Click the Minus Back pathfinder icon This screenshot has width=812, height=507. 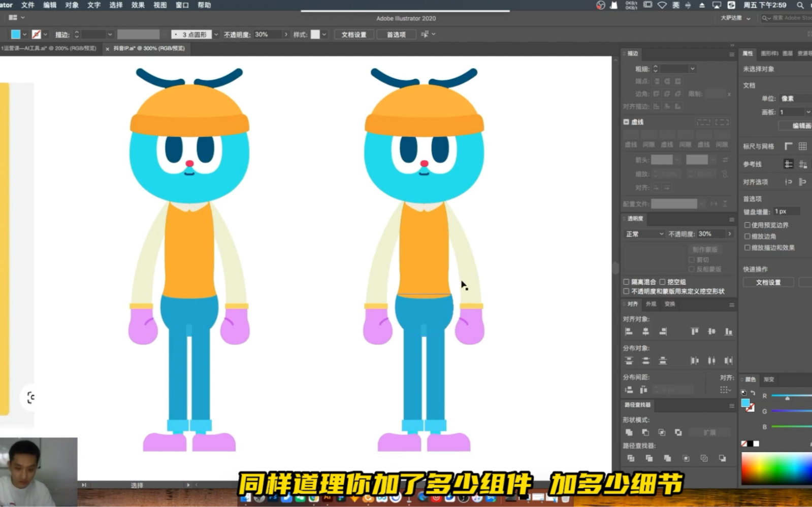click(x=722, y=458)
